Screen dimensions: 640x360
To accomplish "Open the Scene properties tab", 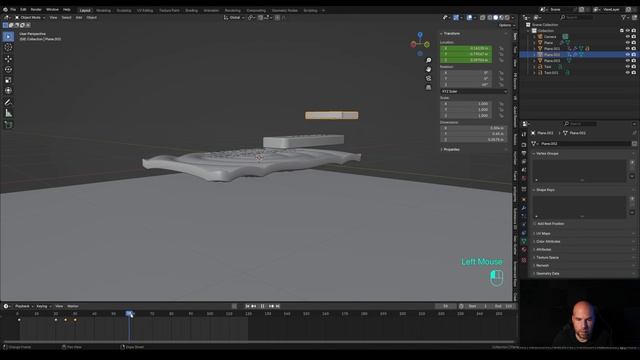I will click(x=524, y=170).
